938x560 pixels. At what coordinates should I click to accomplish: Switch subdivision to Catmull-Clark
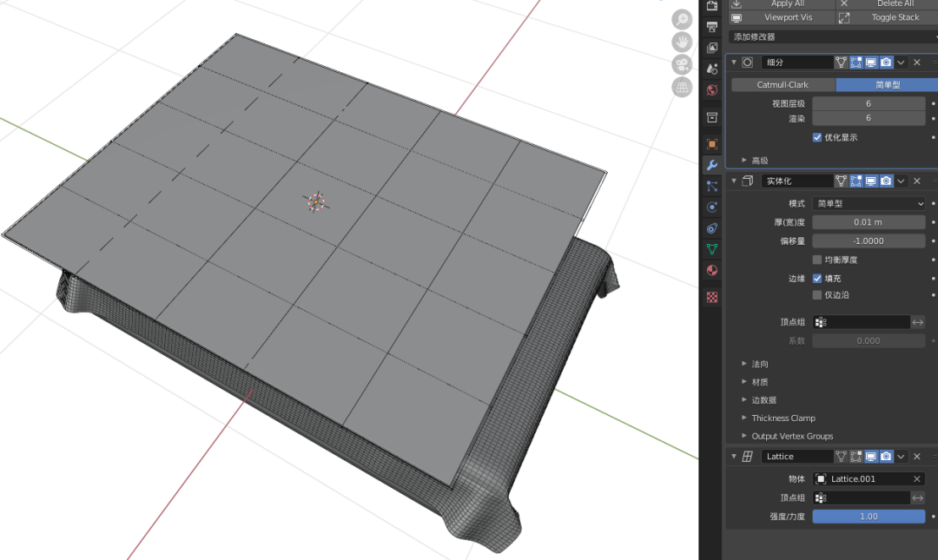(782, 84)
